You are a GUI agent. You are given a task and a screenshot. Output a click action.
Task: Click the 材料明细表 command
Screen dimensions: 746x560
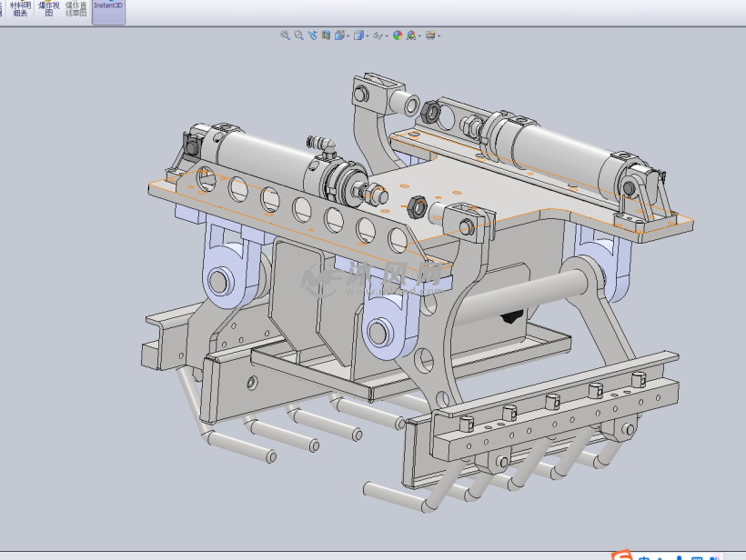point(20,10)
